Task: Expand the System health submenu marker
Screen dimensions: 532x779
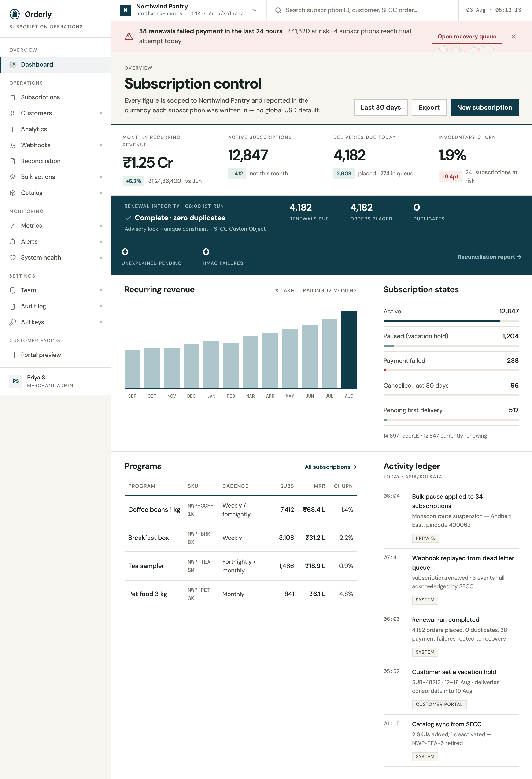Action: pos(100,258)
